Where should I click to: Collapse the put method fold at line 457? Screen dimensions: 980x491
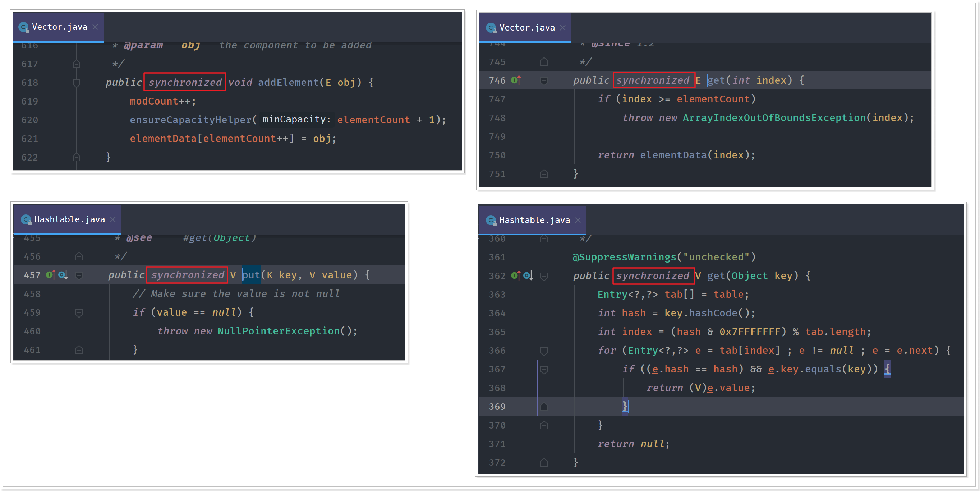pos(79,275)
